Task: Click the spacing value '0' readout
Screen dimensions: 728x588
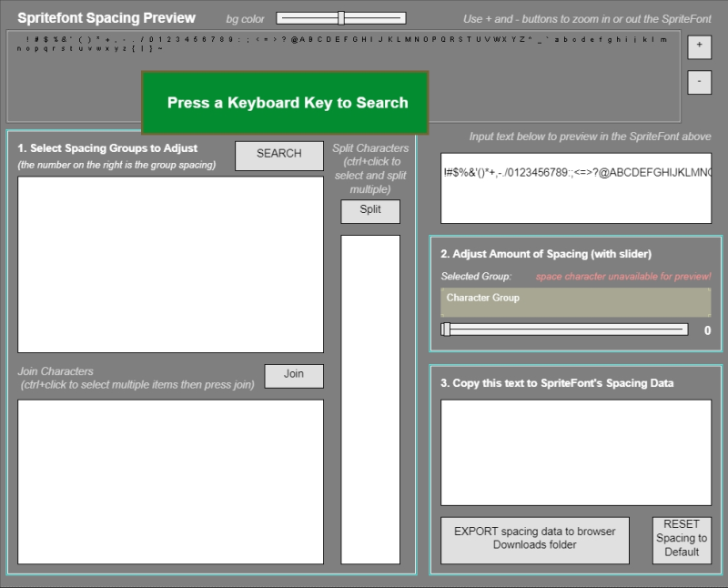Action: click(x=707, y=330)
